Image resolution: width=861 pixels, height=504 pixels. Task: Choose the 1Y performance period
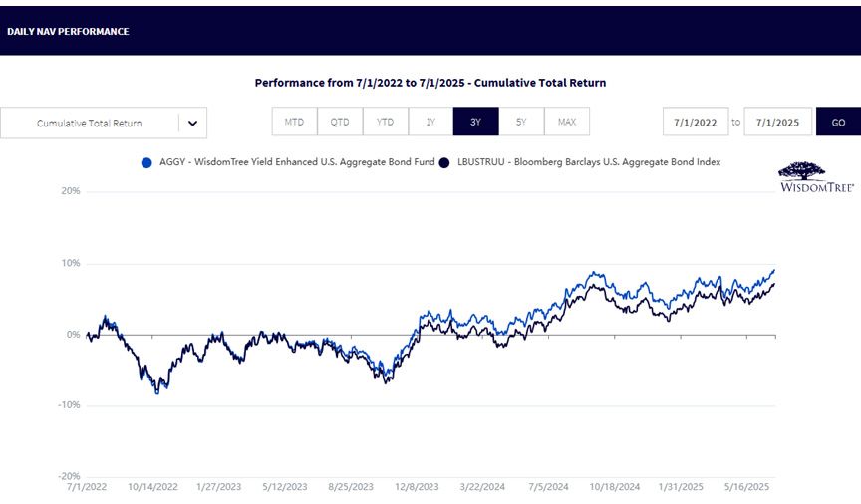click(431, 122)
